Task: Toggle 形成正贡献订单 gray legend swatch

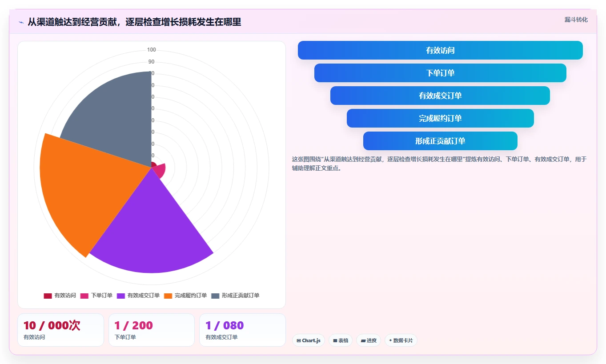Action: [x=215, y=296]
